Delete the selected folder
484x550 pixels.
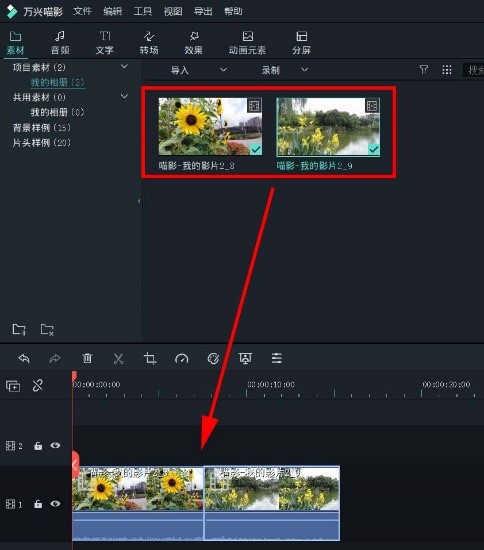[x=47, y=329]
